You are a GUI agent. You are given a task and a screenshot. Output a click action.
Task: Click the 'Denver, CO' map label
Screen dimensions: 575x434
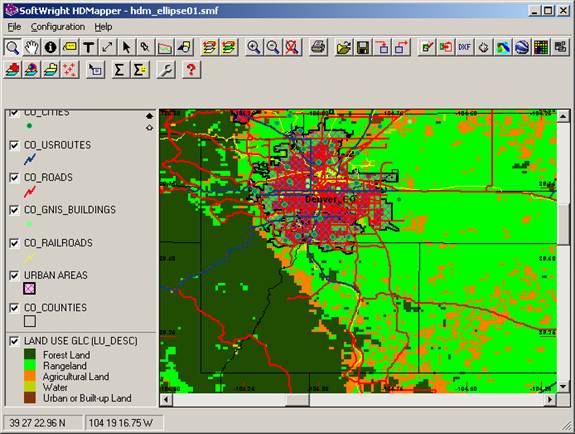[331, 200]
